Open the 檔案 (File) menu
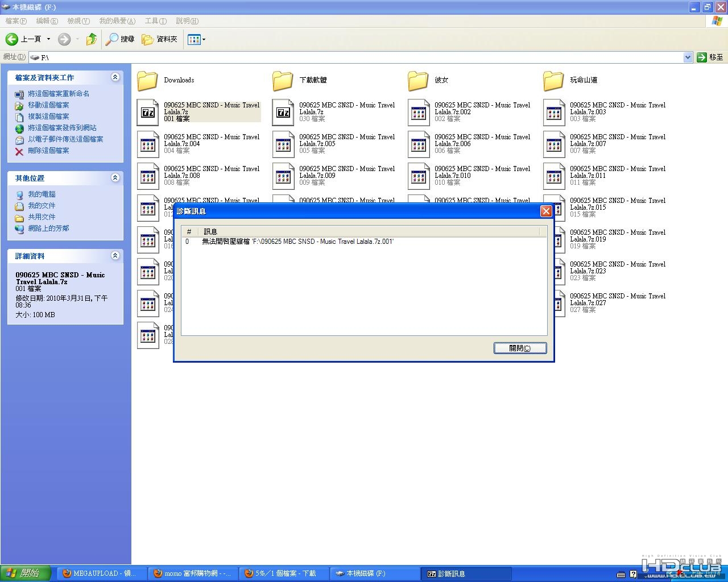The width and height of the screenshot is (728, 582). (x=16, y=21)
